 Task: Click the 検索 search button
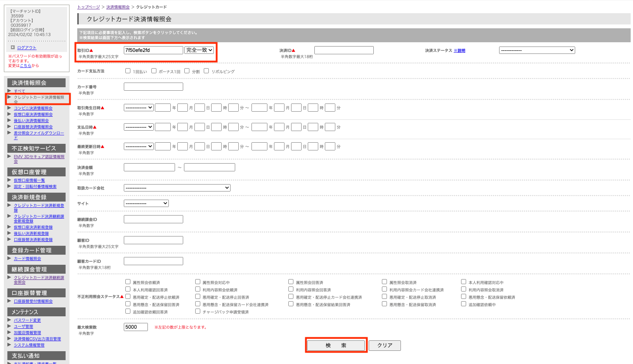336,345
